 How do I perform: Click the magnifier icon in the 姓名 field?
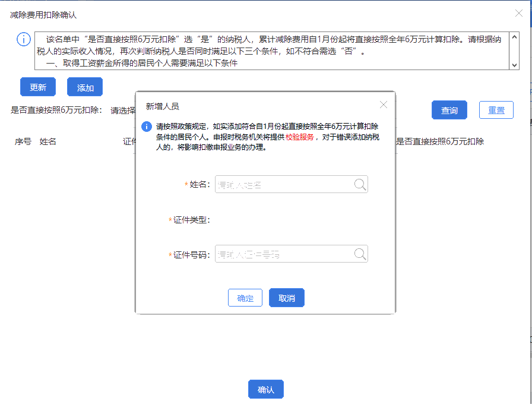pyautogui.click(x=360, y=184)
